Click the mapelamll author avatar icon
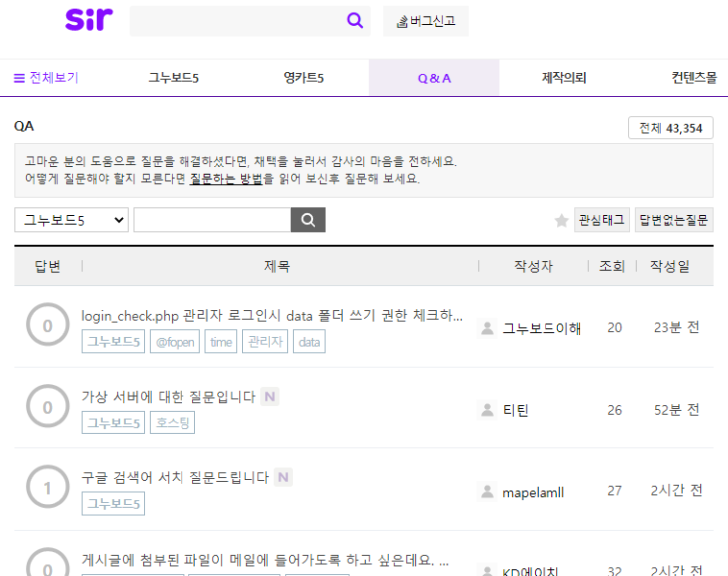The height and width of the screenshot is (576, 728). point(487,491)
